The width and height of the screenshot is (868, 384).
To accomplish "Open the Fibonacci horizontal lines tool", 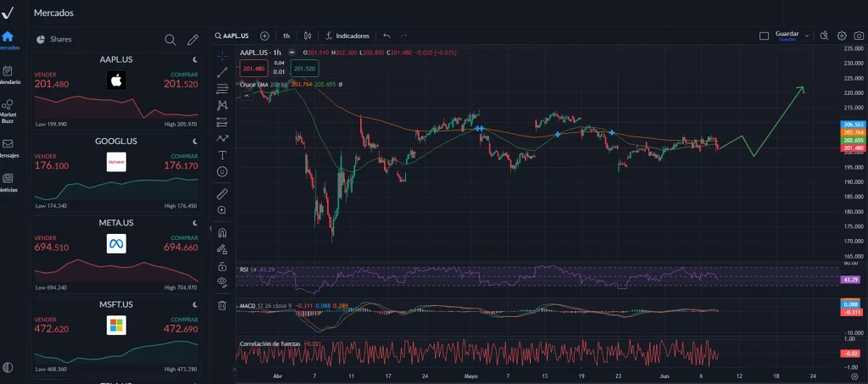I will pos(222,88).
